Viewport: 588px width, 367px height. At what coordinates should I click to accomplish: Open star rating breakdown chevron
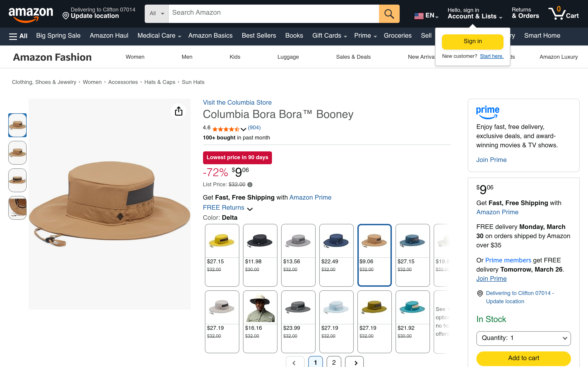[x=243, y=129]
